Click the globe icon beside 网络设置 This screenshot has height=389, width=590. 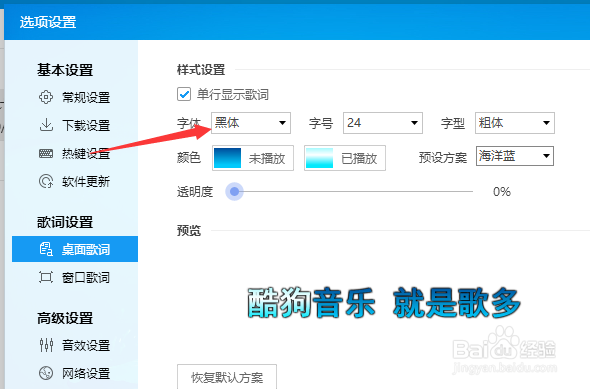point(46,373)
